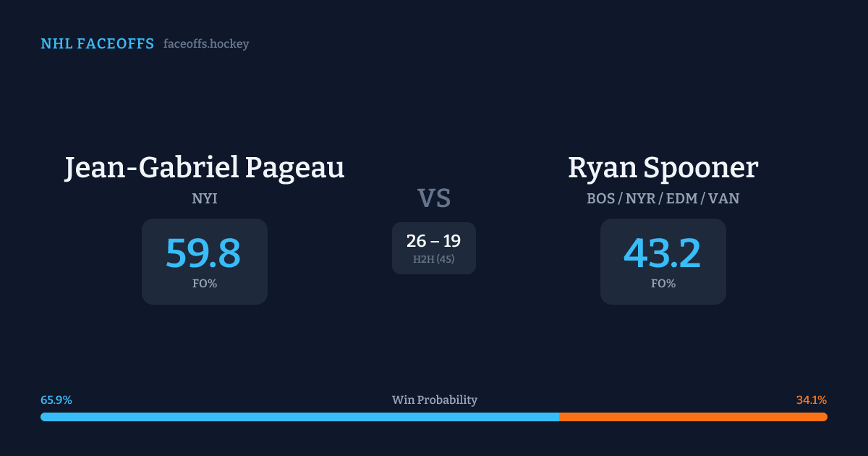Open the faceoffs.hockey site link
Viewport: 868px width, 456px height.
click(206, 44)
